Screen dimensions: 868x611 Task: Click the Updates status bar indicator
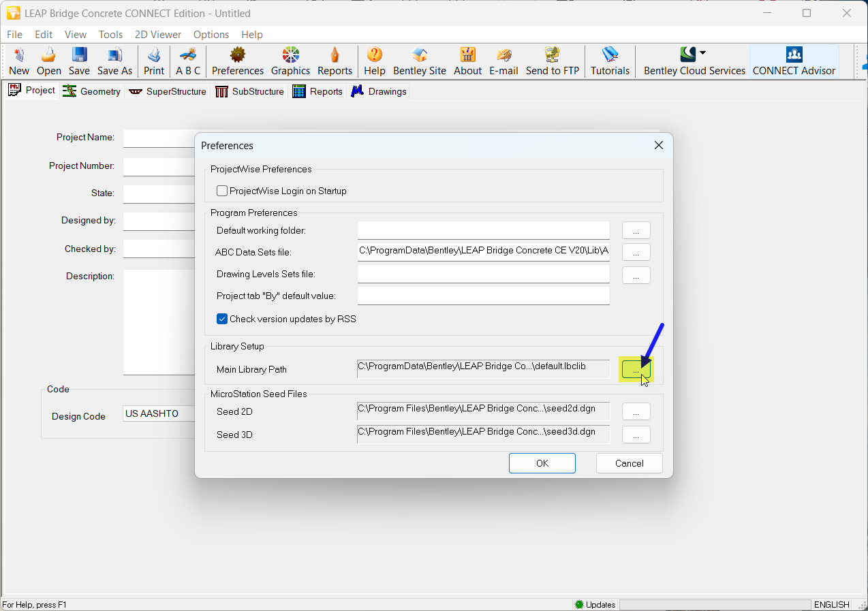(x=595, y=605)
